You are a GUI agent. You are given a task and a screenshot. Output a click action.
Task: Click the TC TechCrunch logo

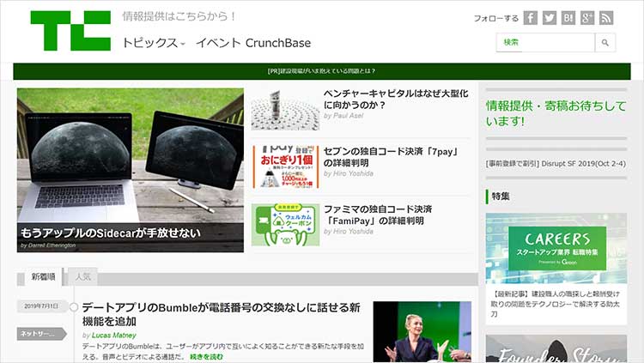pos(70,31)
